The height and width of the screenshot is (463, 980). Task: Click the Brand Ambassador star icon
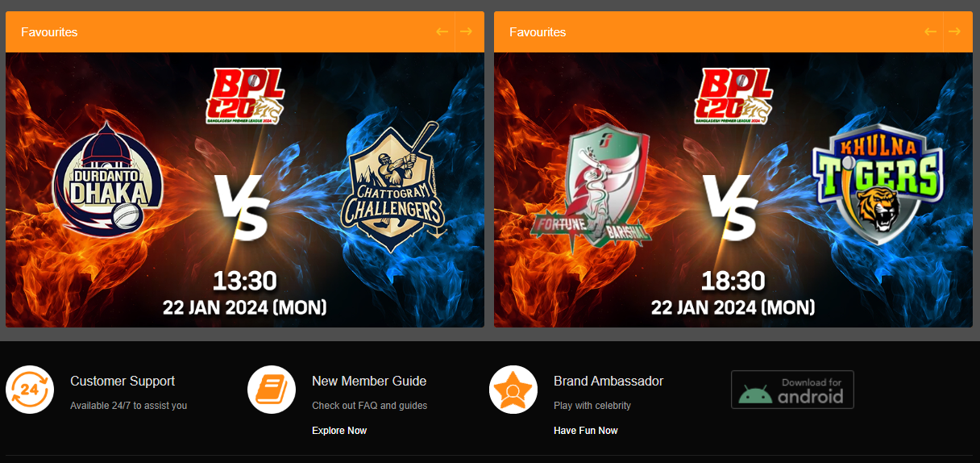click(x=513, y=390)
